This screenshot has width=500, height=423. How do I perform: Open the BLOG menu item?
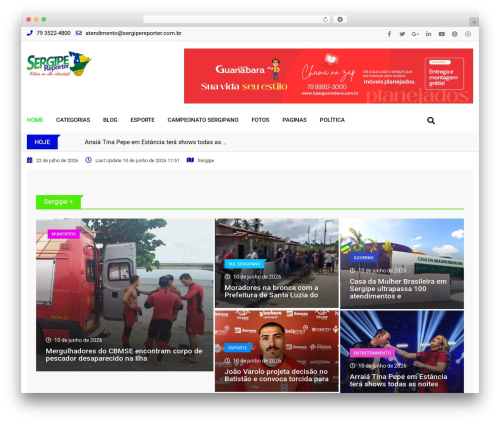pyautogui.click(x=110, y=120)
